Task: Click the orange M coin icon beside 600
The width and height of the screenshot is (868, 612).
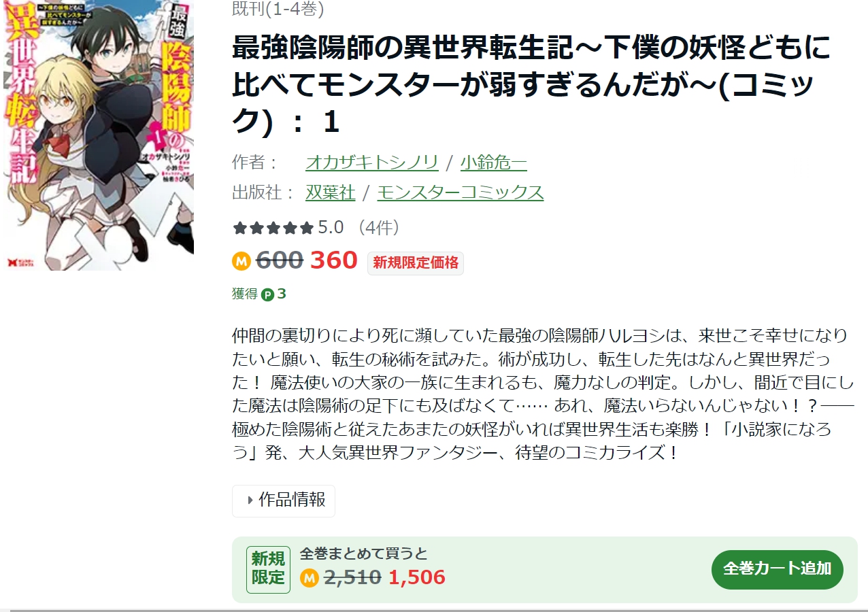Action: point(241,260)
